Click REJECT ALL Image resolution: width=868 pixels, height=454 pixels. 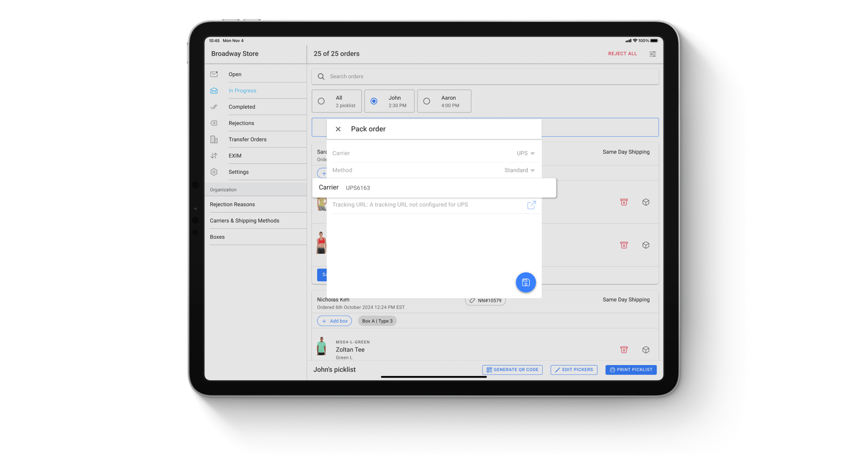pos(622,54)
